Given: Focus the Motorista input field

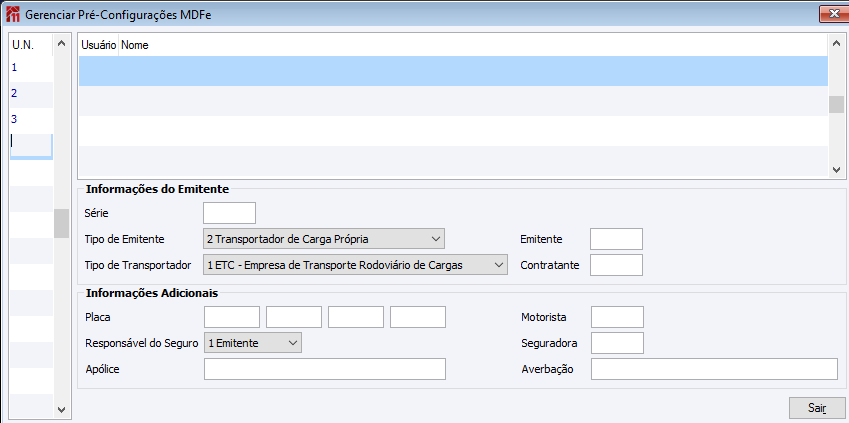Looking at the screenshot, I should coord(617,317).
